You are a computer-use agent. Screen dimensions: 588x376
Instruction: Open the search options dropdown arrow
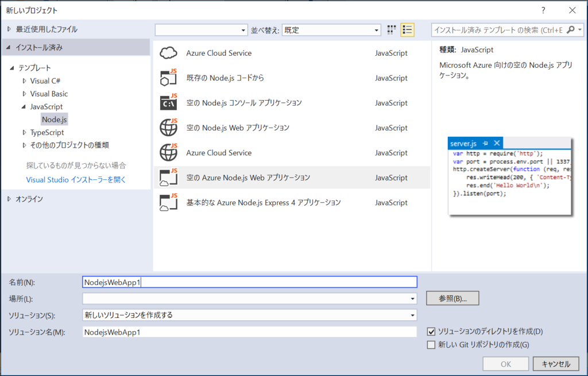point(580,30)
